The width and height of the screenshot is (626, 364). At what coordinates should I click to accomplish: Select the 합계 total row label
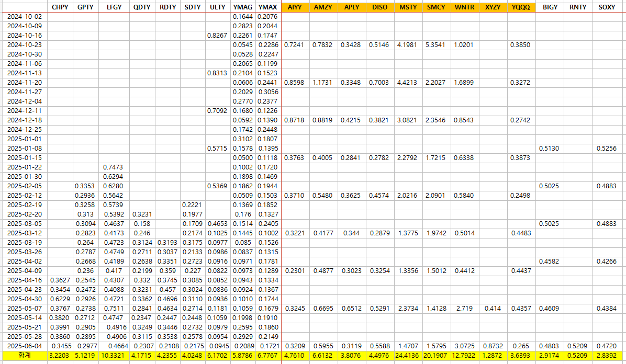25,356
